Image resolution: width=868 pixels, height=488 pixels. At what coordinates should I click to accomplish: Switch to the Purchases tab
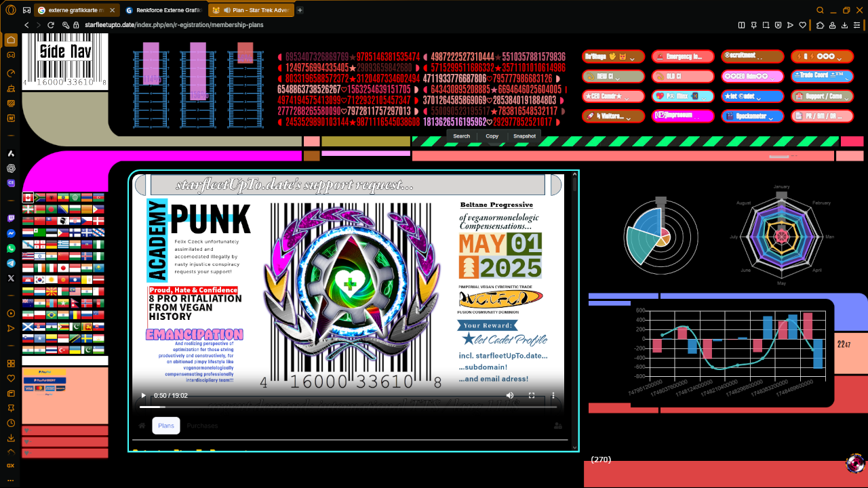pyautogui.click(x=202, y=426)
